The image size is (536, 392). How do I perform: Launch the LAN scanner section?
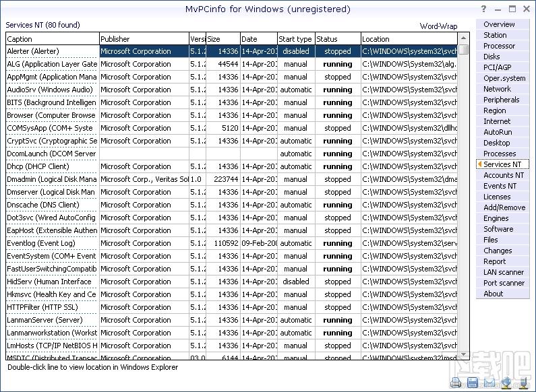[504, 272]
